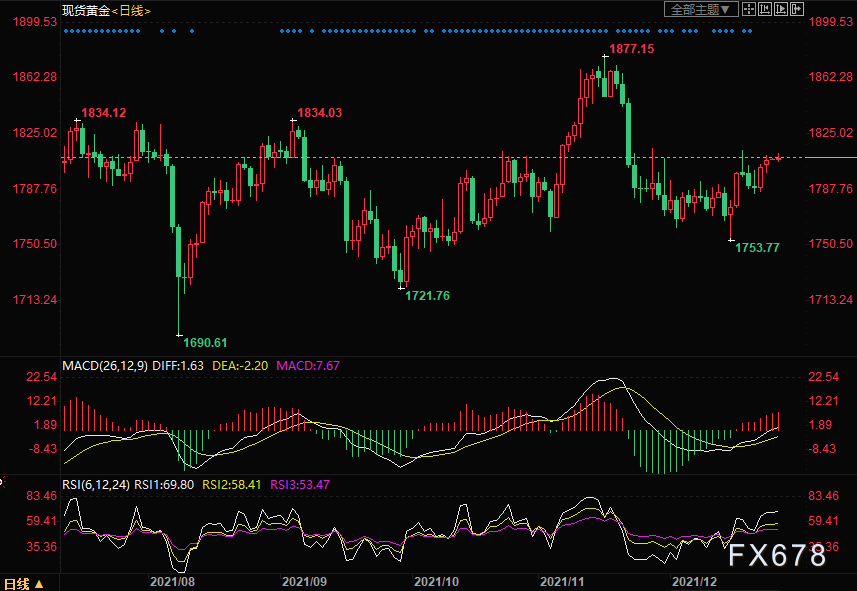Click the 2021/10 date label

pyautogui.click(x=436, y=581)
